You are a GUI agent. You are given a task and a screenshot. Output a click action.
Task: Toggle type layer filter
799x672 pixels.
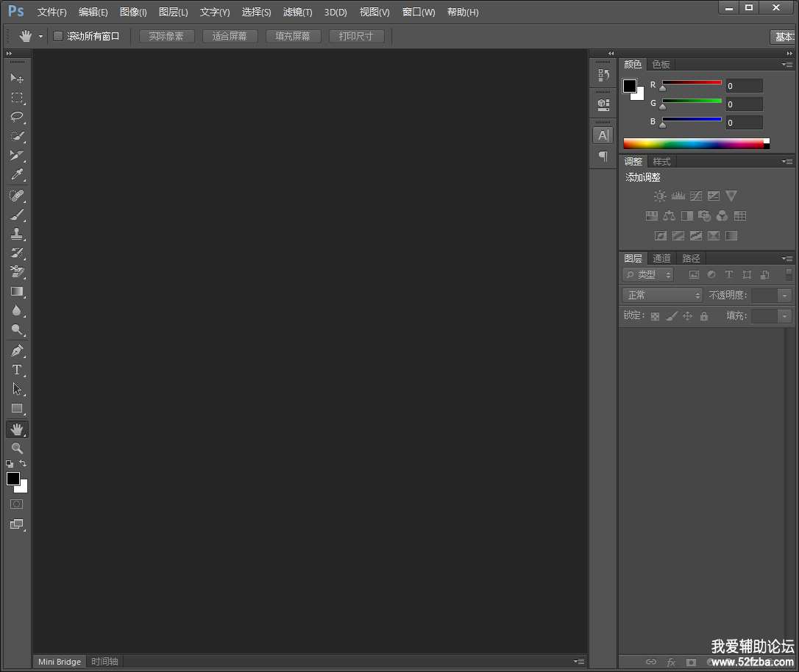pos(729,275)
